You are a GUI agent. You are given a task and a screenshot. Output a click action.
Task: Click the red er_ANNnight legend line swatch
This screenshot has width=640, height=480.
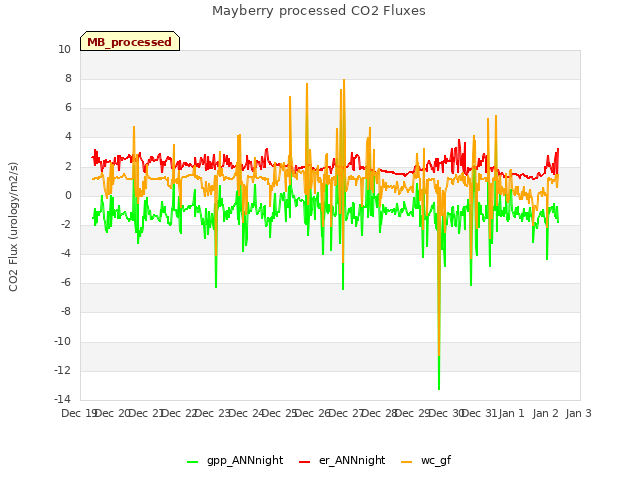(x=304, y=462)
